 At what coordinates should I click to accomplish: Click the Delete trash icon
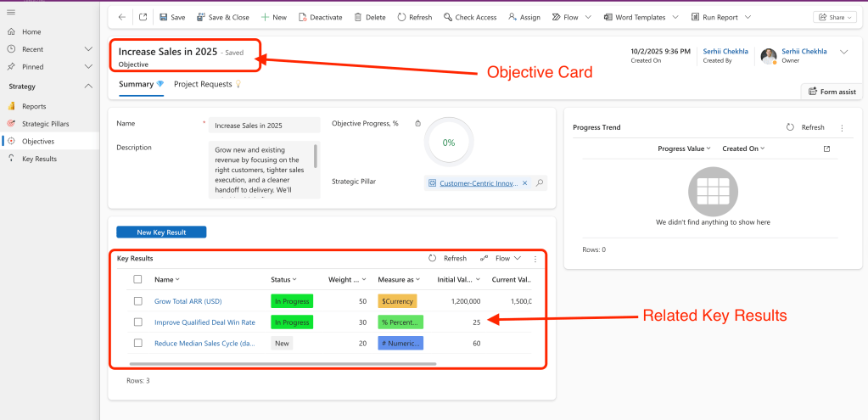(x=358, y=17)
